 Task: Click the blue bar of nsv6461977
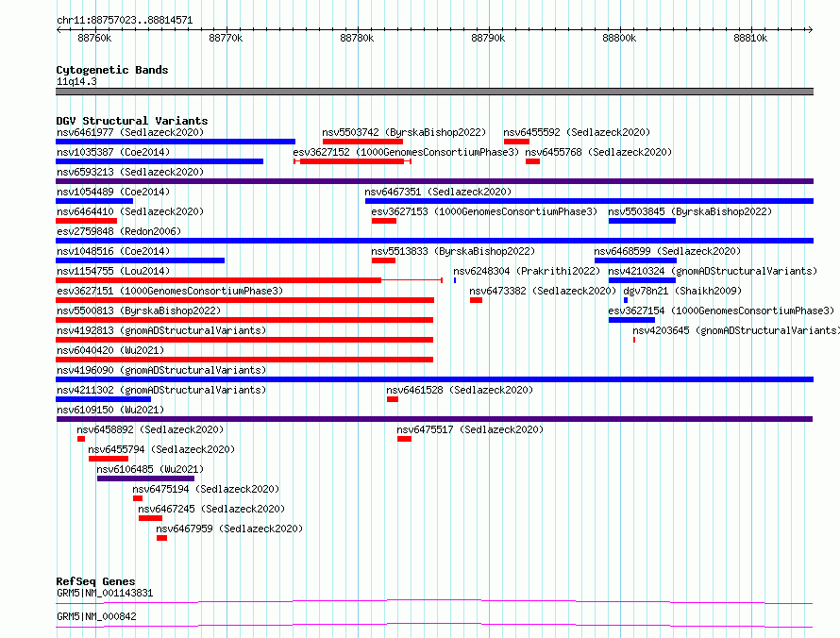pyautogui.click(x=176, y=142)
